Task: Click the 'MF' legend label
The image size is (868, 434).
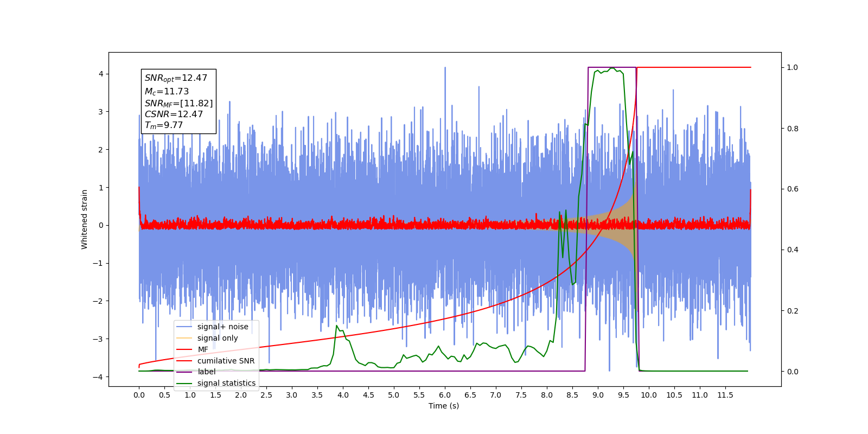Action: point(203,349)
